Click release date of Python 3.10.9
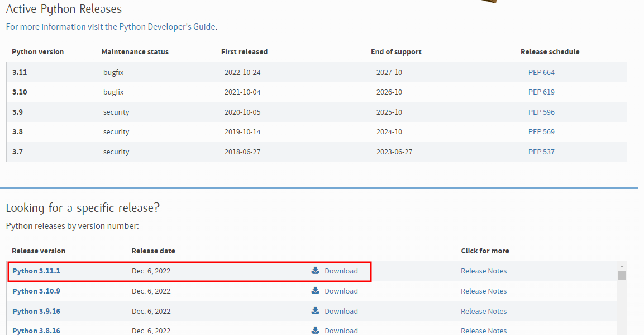Image resolution: width=644 pixels, height=335 pixels. 151,291
